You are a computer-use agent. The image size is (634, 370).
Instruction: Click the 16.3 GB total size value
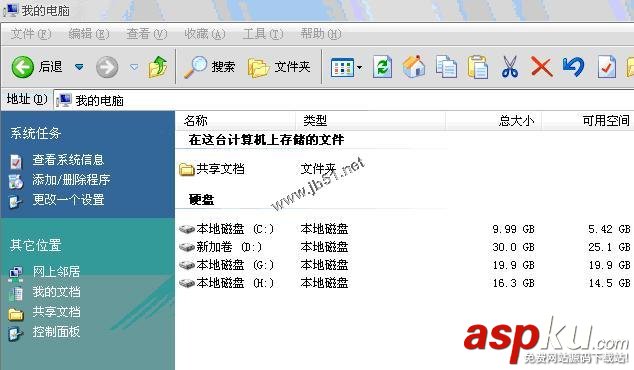(514, 283)
